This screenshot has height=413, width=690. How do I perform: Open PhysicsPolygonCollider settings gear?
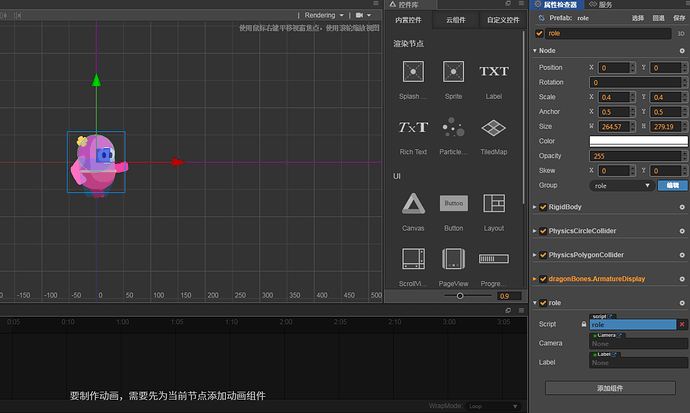682,255
